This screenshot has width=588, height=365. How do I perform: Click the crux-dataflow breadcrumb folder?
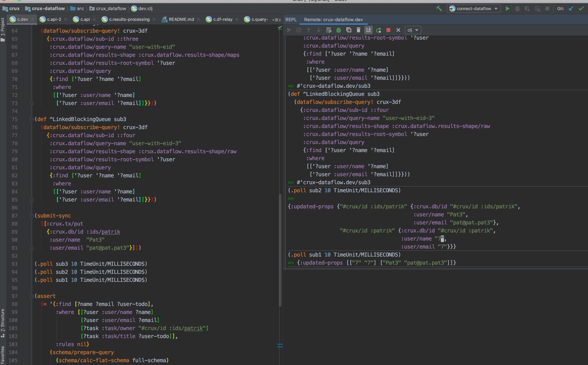tap(45, 8)
